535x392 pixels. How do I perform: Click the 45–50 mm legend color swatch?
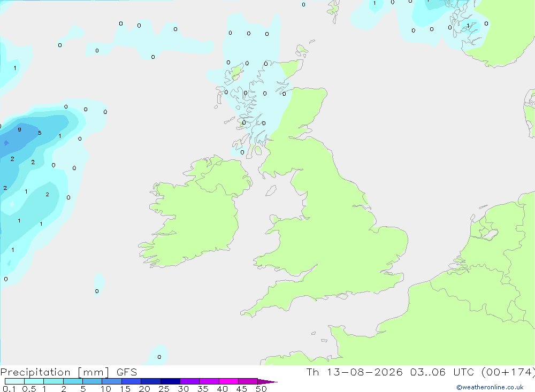tap(248, 381)
